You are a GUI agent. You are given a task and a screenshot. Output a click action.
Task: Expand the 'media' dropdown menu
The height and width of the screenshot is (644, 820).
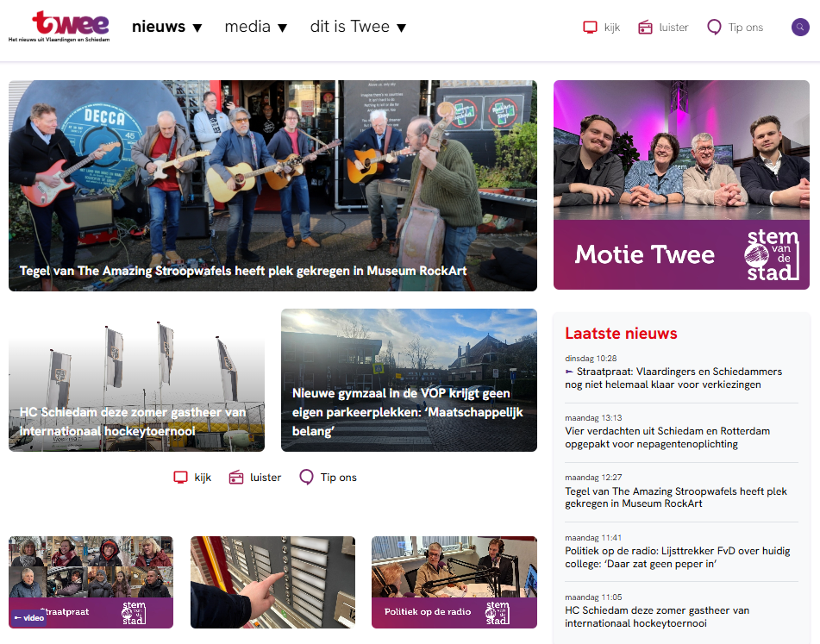[x=256, y=27]
